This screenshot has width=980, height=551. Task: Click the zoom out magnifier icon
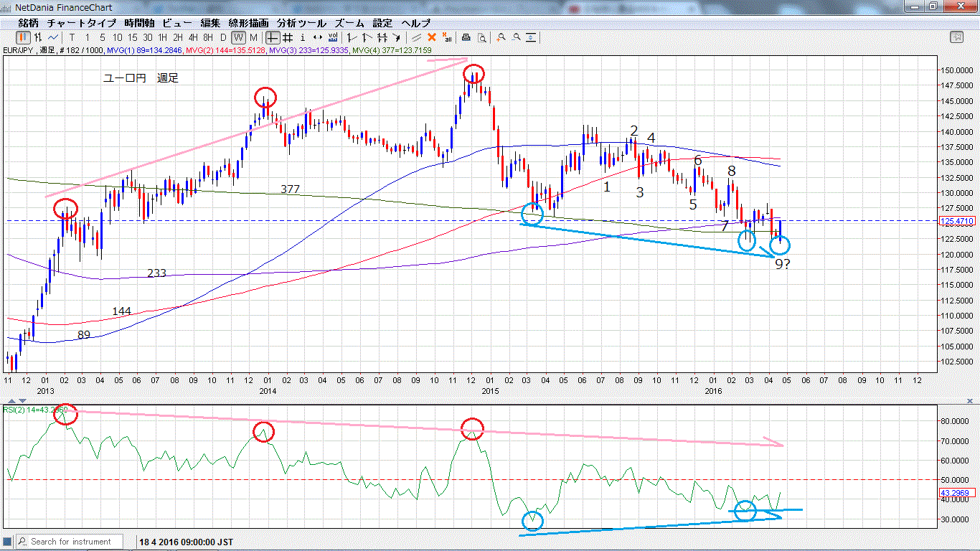click(x=516, y=37)
